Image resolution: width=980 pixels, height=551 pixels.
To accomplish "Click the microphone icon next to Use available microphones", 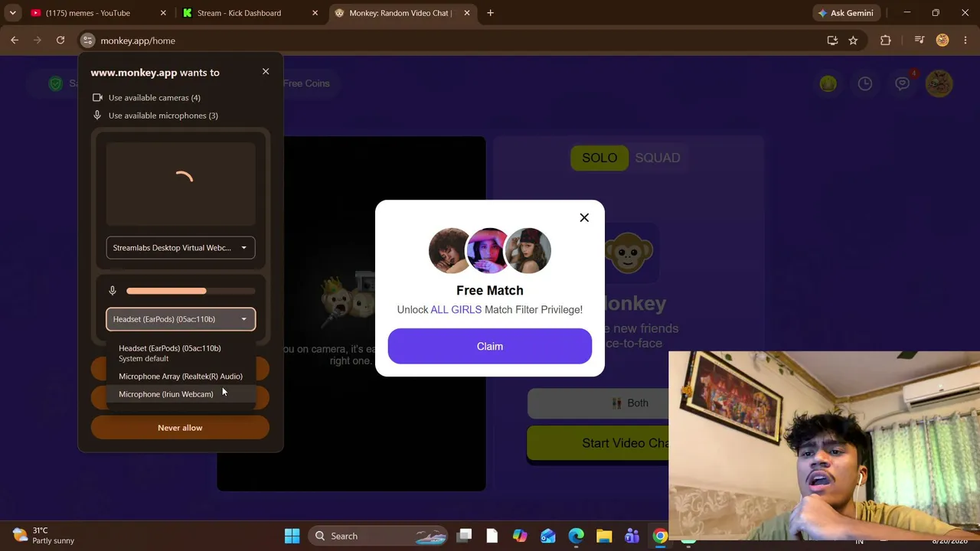I will (x=97, y=116).
